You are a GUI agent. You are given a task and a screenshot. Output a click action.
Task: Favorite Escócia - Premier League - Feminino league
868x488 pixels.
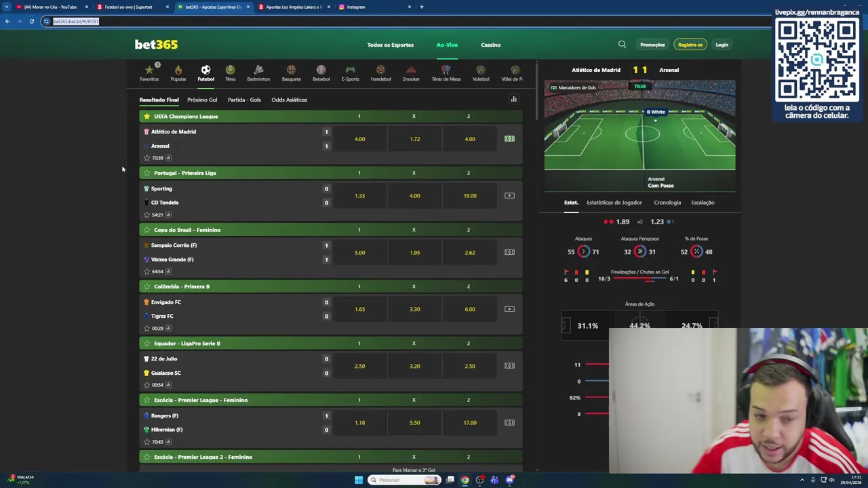click(x=146, y=400)
